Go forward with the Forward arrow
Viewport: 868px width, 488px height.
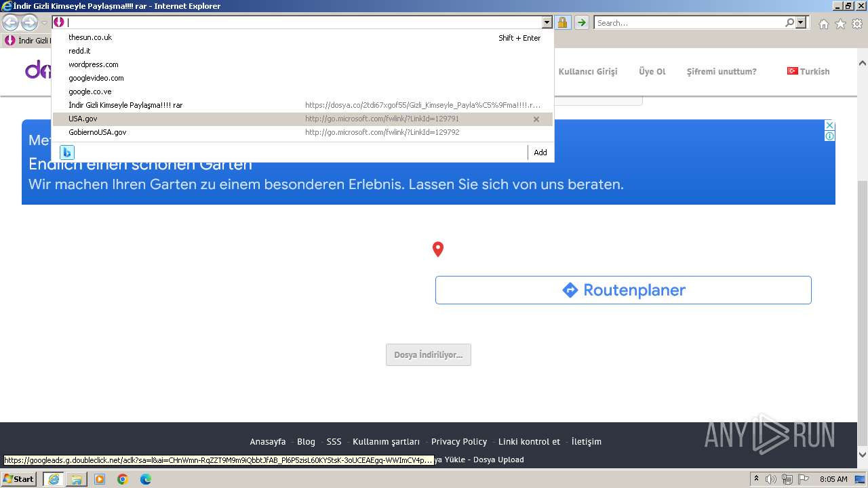[x=29, y=23]
